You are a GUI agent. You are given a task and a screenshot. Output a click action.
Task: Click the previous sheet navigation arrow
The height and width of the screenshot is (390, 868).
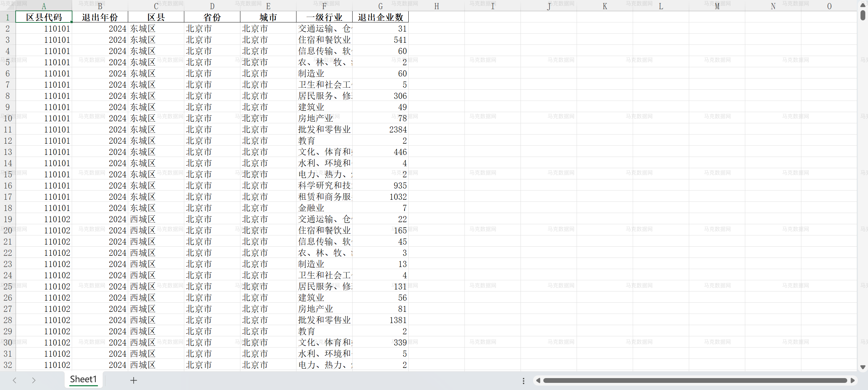point(14,380)
